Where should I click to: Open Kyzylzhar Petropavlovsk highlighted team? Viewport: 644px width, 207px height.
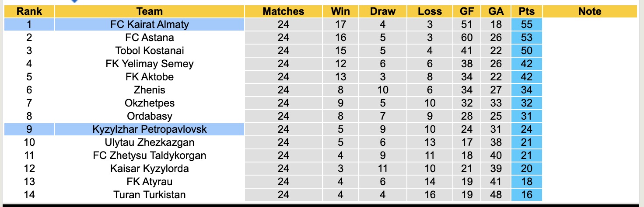coord(149,129)
